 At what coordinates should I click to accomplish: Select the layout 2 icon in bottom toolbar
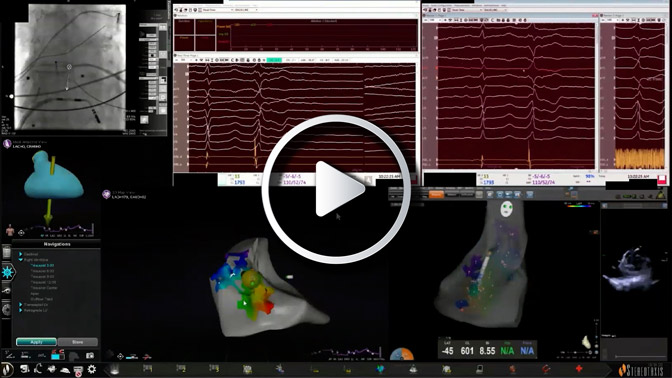click(181, 369)
